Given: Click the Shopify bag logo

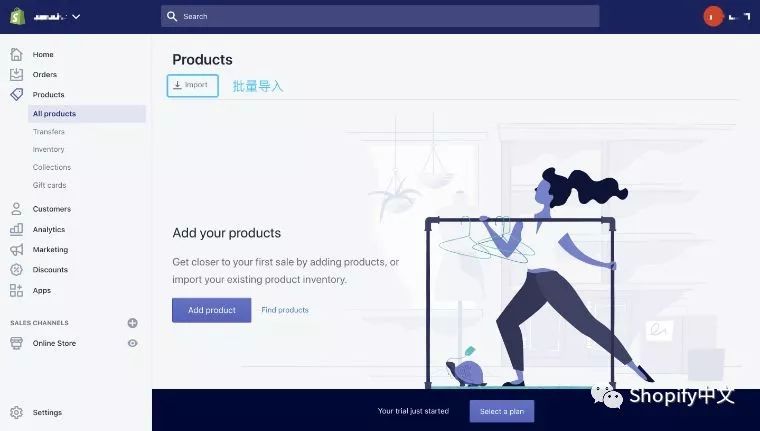Looking at the screenshot, I should (17, 16).
